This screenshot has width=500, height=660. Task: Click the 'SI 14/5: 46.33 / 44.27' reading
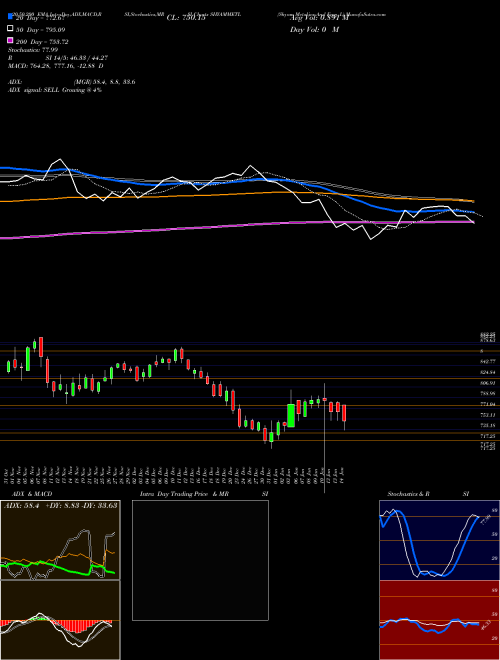[77, 58]
